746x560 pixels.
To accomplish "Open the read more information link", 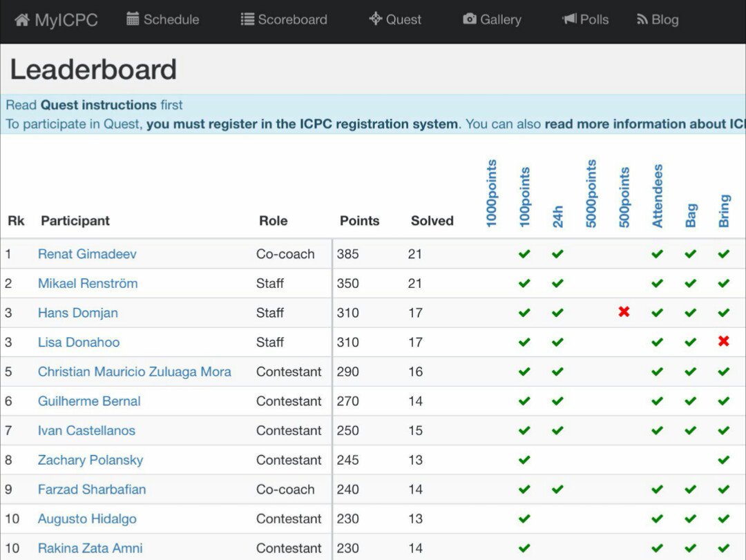I will [x=645, y=124].
